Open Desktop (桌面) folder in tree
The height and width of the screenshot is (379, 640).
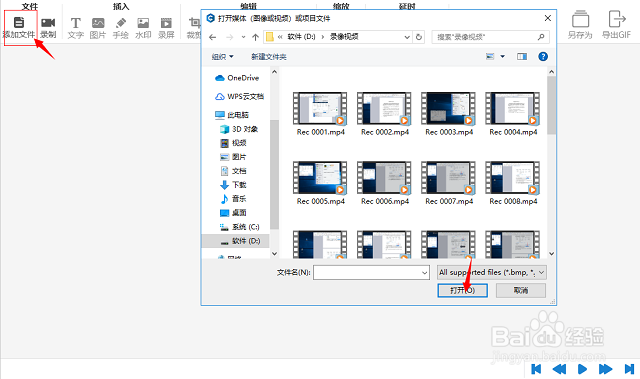coord(233,213)
